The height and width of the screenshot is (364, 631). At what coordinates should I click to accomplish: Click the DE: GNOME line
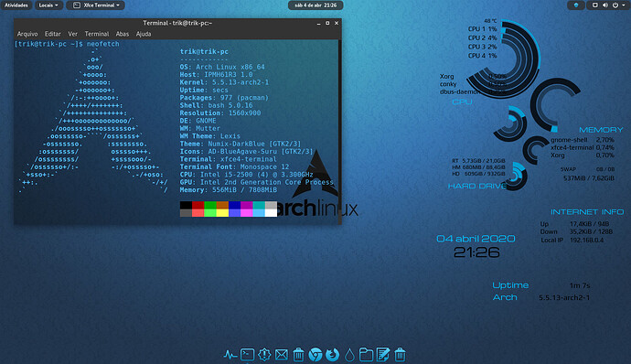198,121
